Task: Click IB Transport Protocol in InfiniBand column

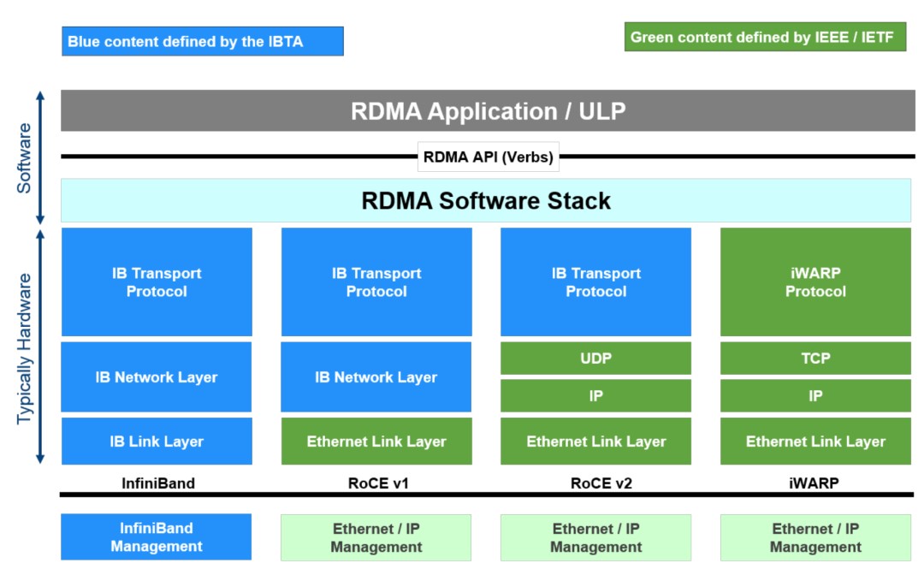Action: point(157,282)
